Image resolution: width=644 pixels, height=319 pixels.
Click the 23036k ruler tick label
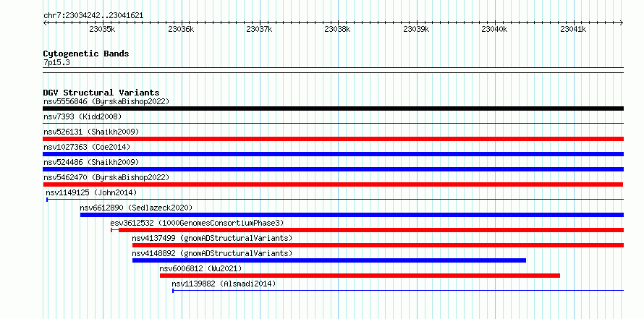pyautogui.click(x=181, y=29)
